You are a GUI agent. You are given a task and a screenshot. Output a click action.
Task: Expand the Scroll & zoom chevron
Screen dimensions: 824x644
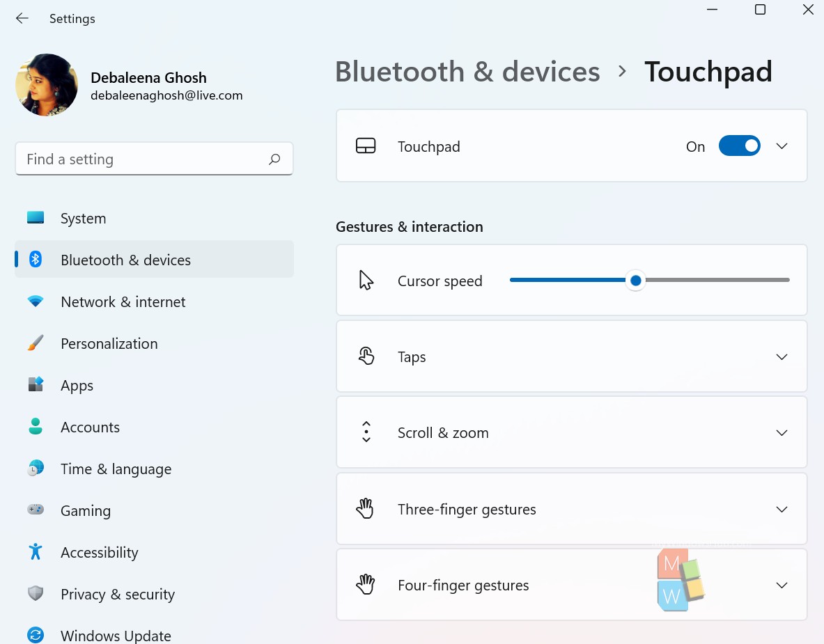(782, 433)
